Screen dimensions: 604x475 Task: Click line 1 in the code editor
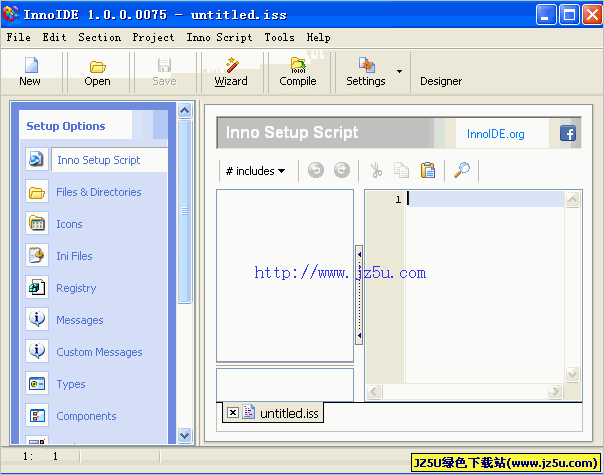pyautogui.click(x=485, y=199)
